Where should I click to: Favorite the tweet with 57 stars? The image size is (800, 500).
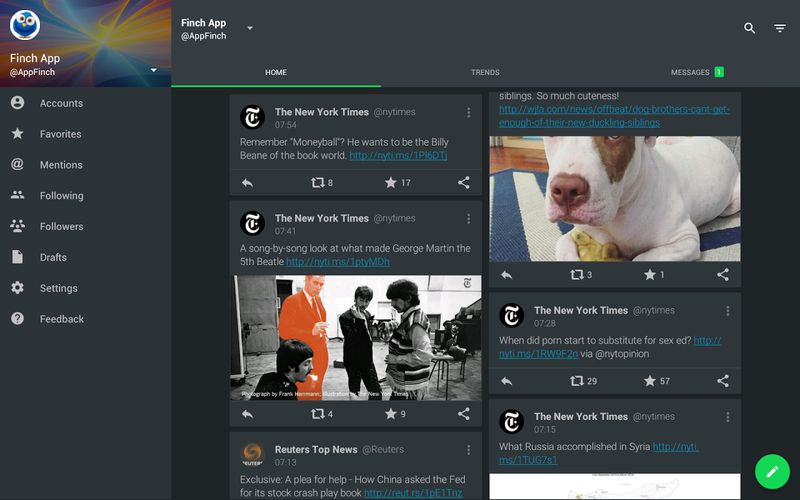pos(657,381)
